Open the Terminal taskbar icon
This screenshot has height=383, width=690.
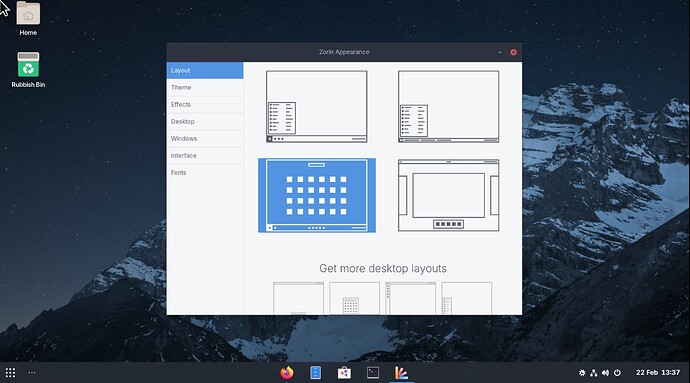pyautogui.click(x=373, y=373)
